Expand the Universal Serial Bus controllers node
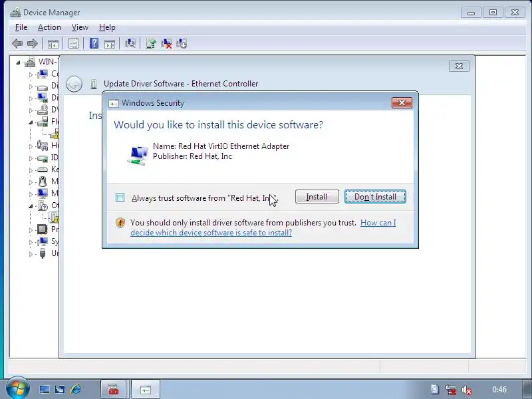Viewport: 532px width, 399px height. coord(31,254)
